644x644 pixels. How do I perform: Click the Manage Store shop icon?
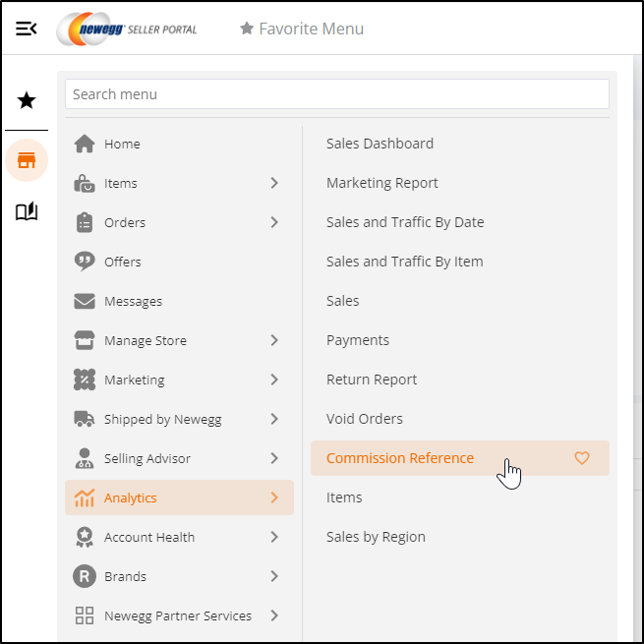tap(85, 340)
